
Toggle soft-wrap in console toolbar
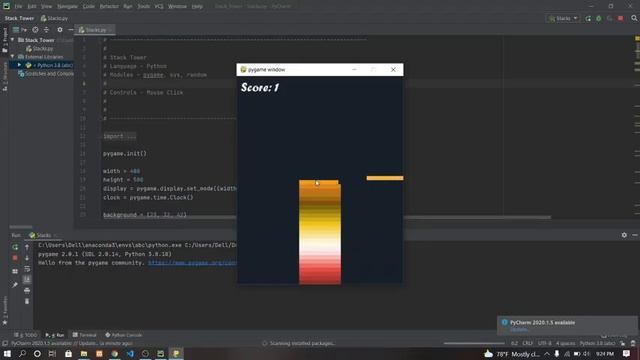click(27, 269)
